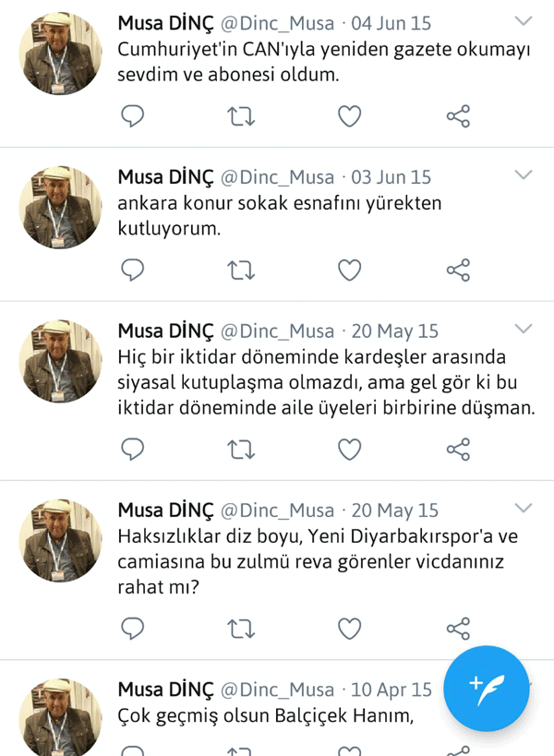Image resolution: width=554 pixels, height=756 pixels.
Task: Reply to the siyasal kutuplaşma tweet
Action: pyautogui.click(x=133, y=449)
